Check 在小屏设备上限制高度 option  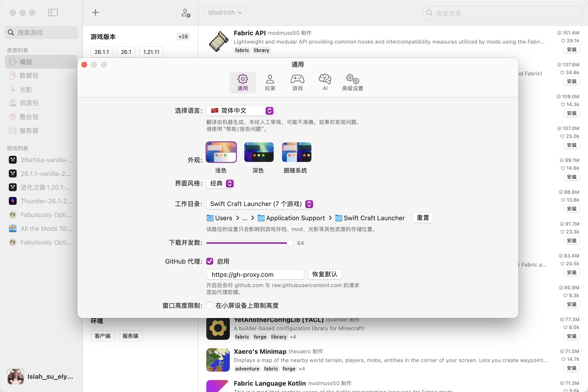tap(209, 305)
